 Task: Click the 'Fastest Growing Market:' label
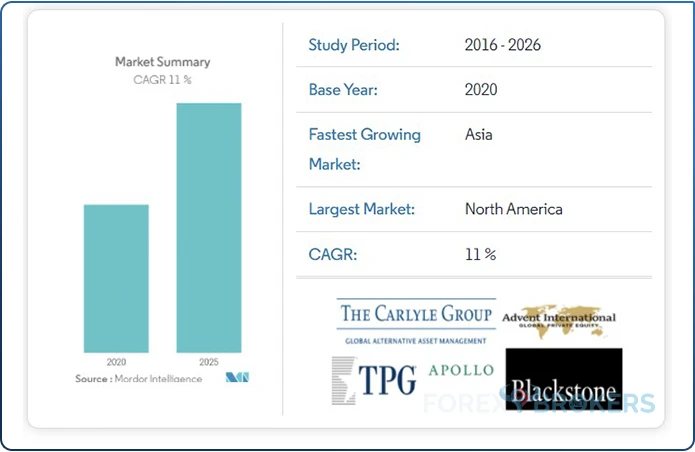point(364,149)
